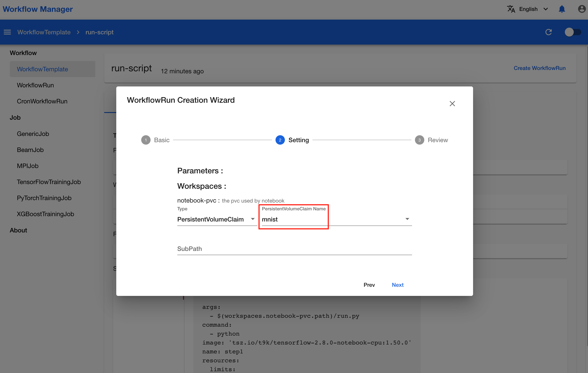Click the 'notebook-pvc' workspace label

click(197, 200)
